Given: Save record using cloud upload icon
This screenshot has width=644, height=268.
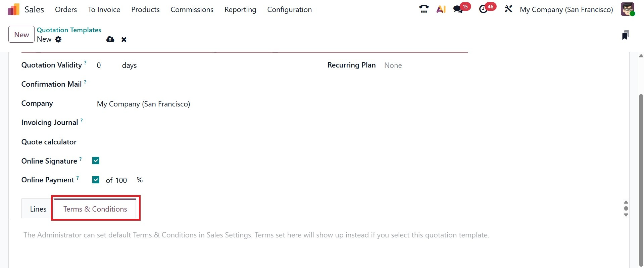Looking at the screenshot, I should click(110, 40).
